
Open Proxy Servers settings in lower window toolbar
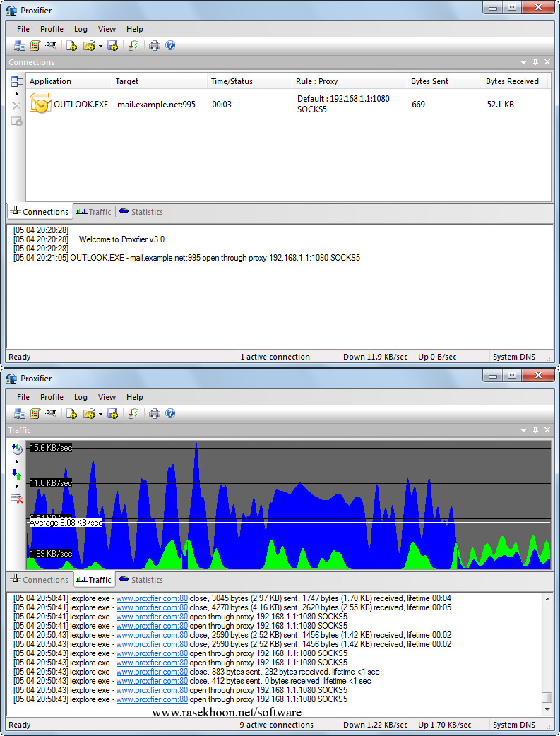19,413
